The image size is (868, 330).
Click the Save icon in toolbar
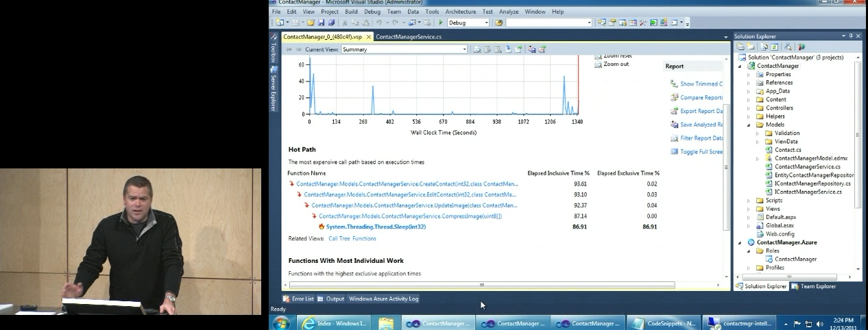tap(321, 23)
